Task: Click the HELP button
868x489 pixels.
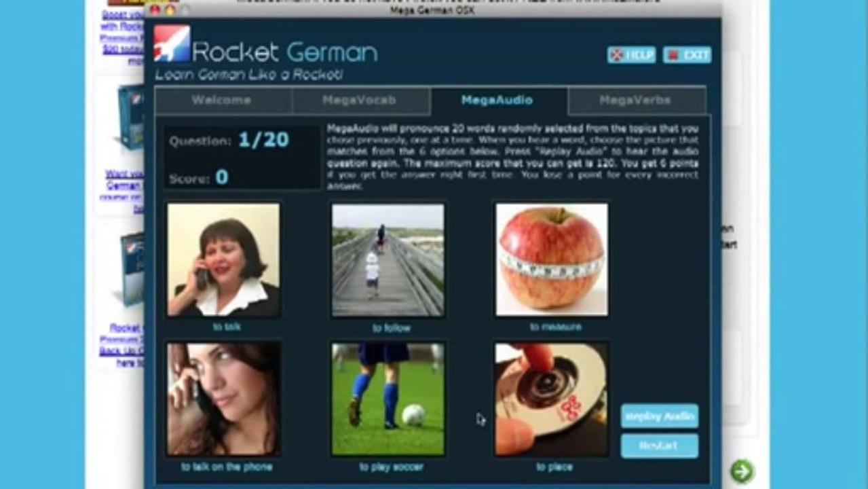Action: (x=631, y=55)
